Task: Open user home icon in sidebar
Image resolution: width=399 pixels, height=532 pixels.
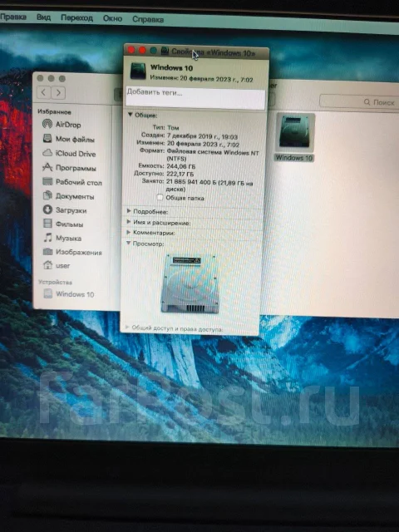Action: point(48,265)
